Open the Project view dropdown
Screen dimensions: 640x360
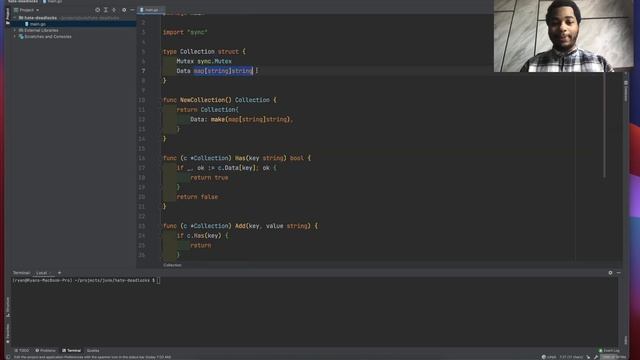[x=27, y=10]
